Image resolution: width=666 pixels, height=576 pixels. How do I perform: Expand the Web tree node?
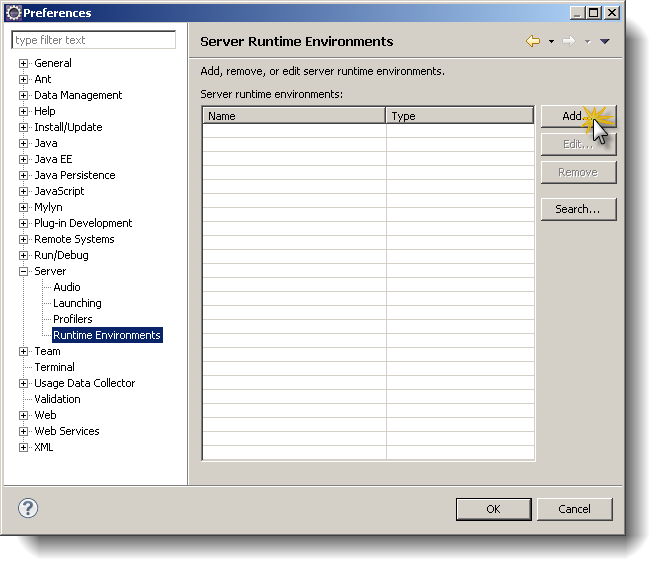point(23,415)
